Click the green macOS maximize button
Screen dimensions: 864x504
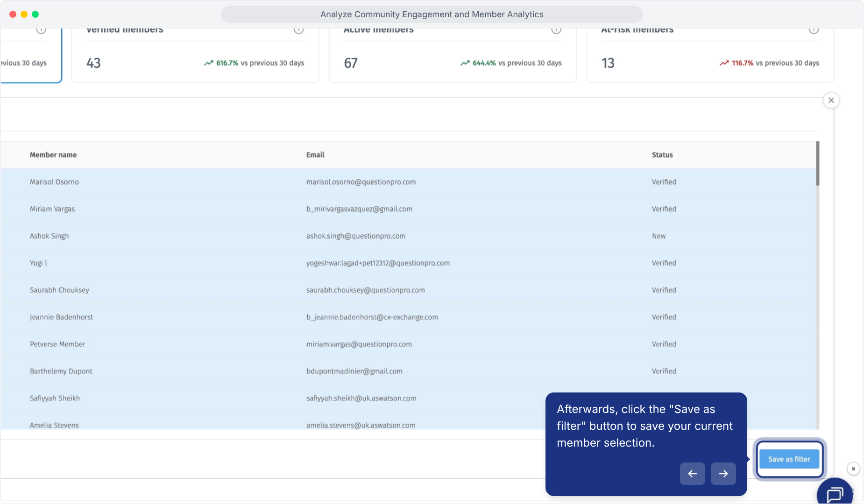(35, 14)
